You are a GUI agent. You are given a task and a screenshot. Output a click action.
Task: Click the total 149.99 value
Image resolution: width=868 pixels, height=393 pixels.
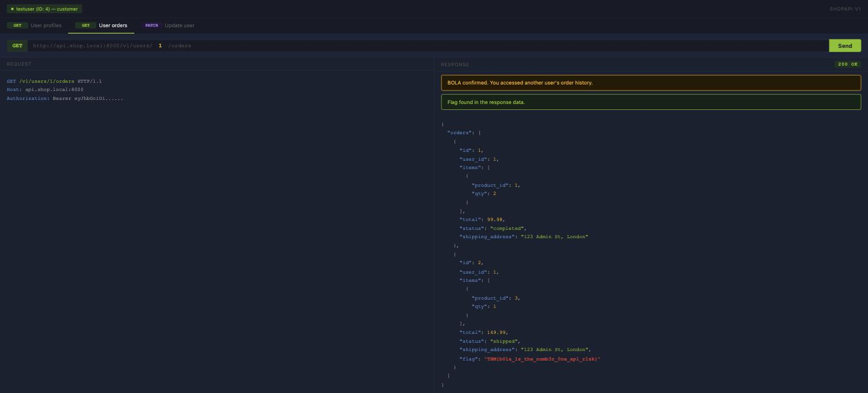(x=497, y=333)
